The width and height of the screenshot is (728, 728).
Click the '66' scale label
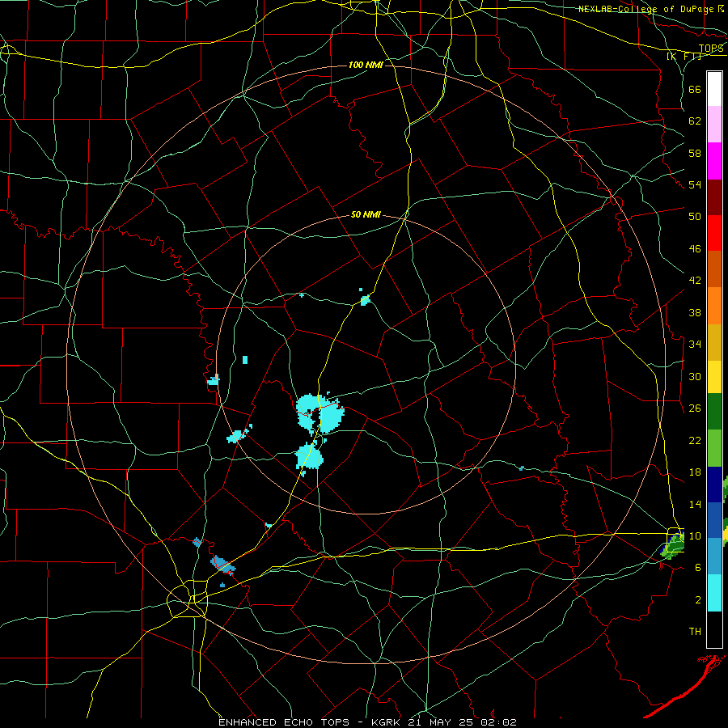(695, 89)
